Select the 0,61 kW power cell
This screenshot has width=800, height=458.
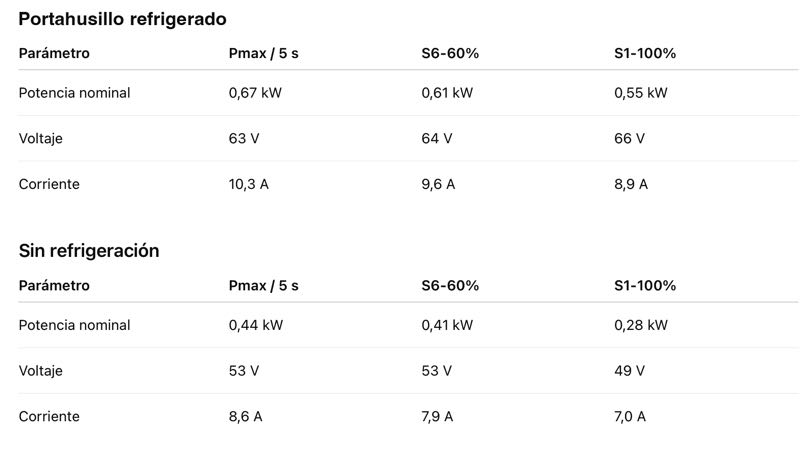(x=447, y=93)
